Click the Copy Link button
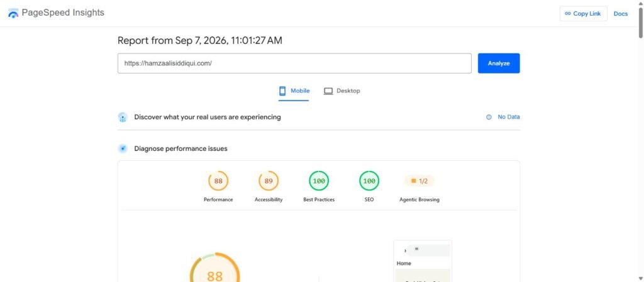 click(583, 14)
